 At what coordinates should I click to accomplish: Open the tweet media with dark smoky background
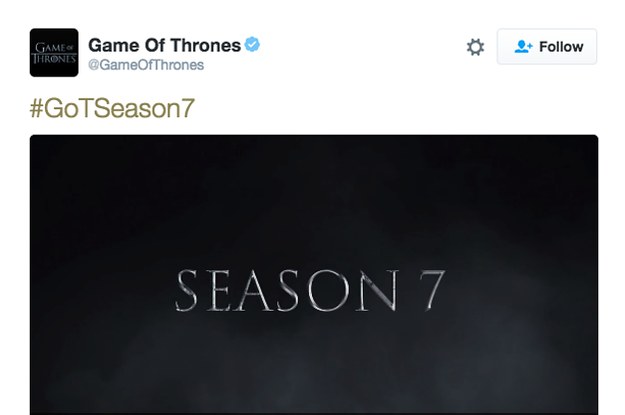coord(314,275)
